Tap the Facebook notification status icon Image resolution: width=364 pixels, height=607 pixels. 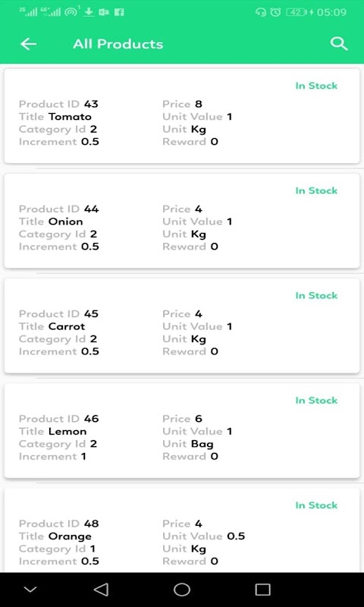pyautogui.click(x=120, y=12)
